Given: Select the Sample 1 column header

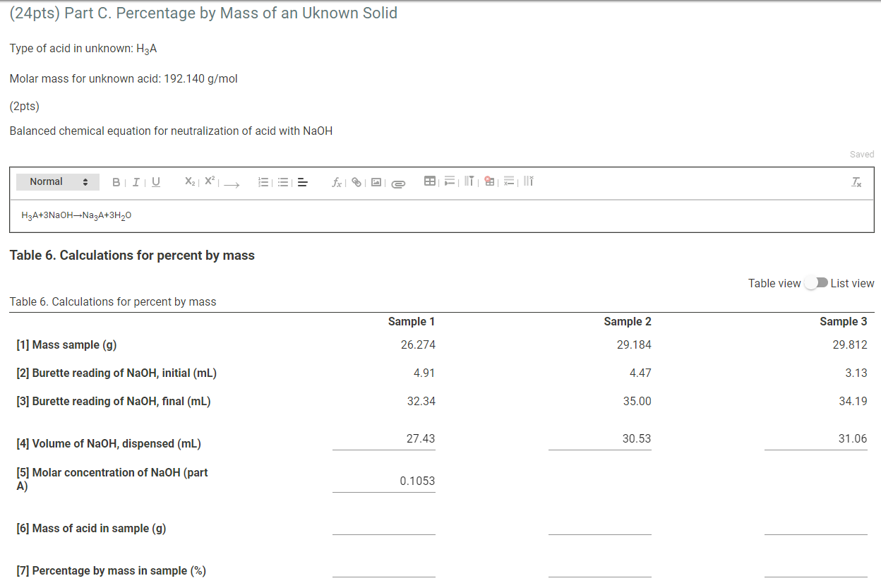Looking at the screenshot, I should pos(412,321).
